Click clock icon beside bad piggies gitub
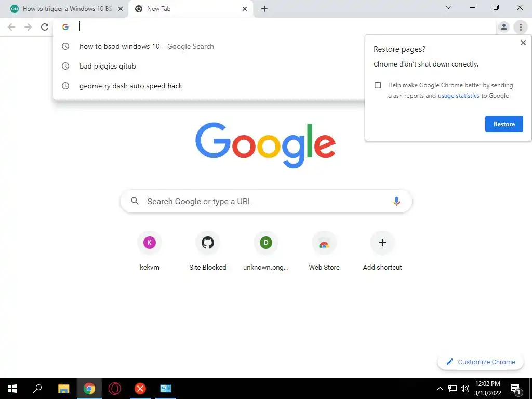This screenshot has height=399, width=532. [65, 66]
